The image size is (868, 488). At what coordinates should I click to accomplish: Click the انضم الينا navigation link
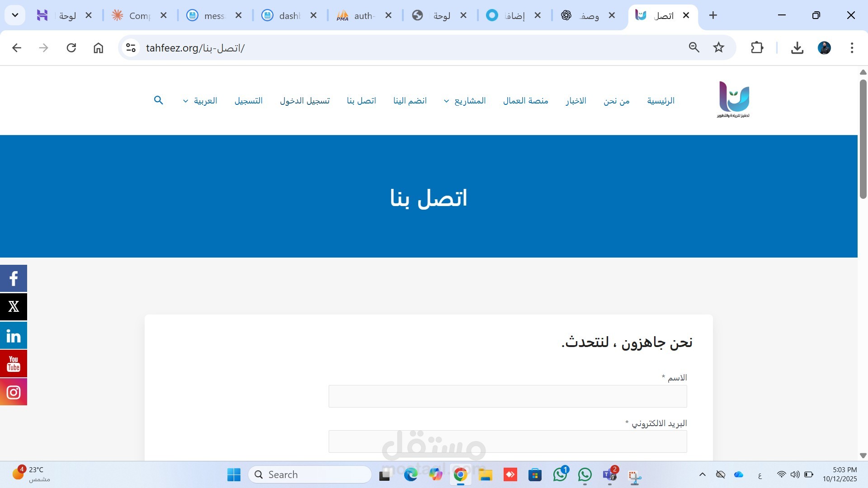tap(410, 101)
